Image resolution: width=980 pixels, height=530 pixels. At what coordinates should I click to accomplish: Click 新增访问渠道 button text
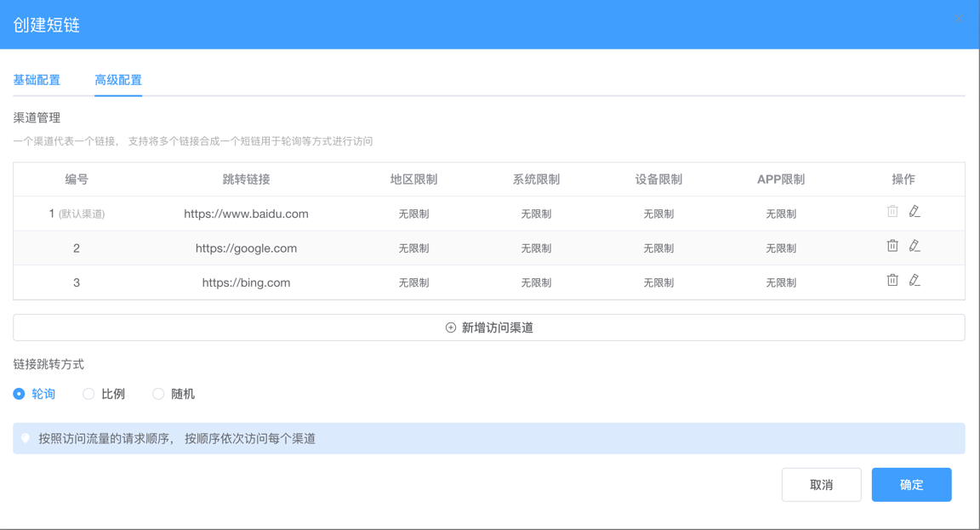[x=498, y=328]
